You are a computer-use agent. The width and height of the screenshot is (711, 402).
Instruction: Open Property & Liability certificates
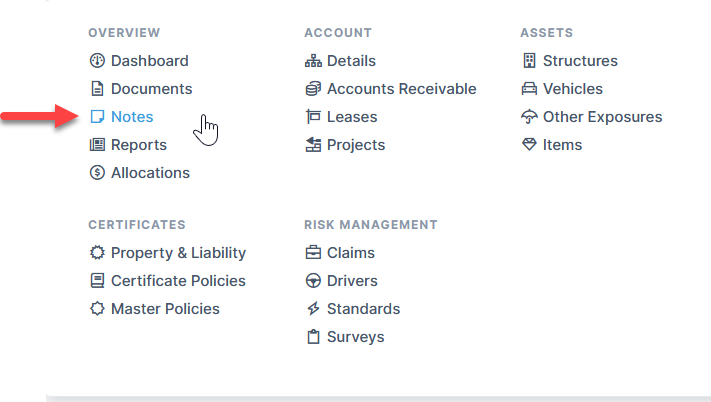178,253
